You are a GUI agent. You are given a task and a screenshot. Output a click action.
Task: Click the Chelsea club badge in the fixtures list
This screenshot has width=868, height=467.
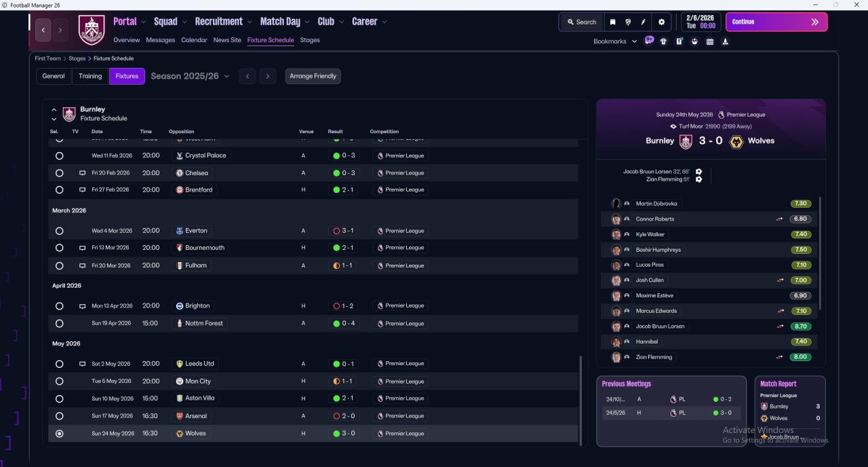click(179, 173)
